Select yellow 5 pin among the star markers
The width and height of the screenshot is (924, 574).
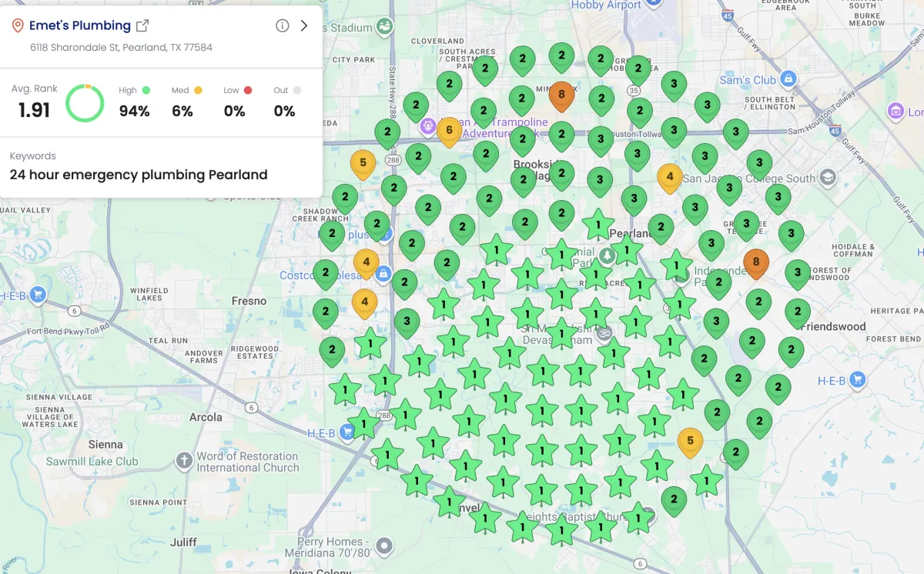point(690,442)
